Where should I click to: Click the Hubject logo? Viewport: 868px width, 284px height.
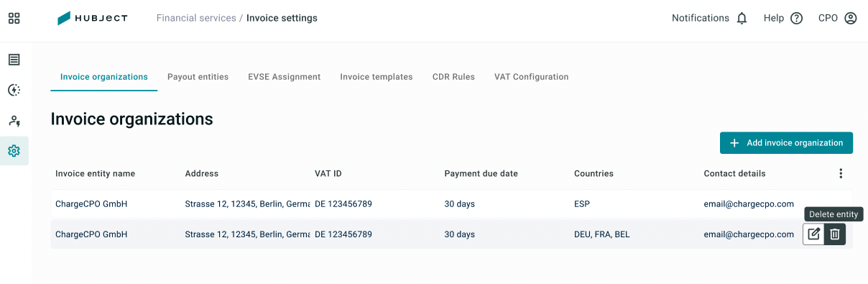pos(93,19)
